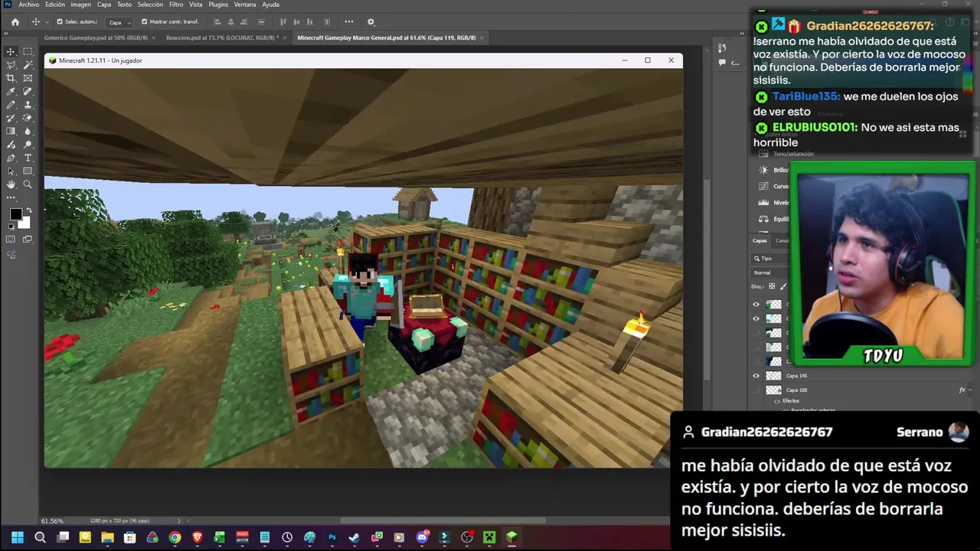The width and height of the screenshot is (980, 551).
Task: Open the Capa auto-select dropdown
Action: (119, 22)
